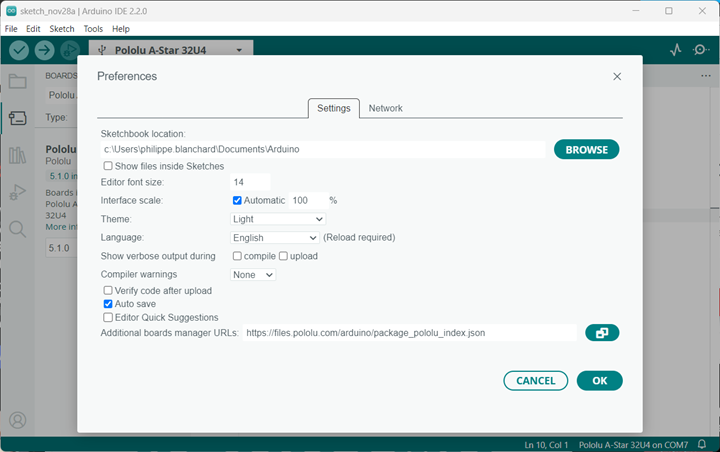The height and width of the screenshot is (452, 720).
Task: Open the Library Manager sidebar icon
Action: point(17,155)
